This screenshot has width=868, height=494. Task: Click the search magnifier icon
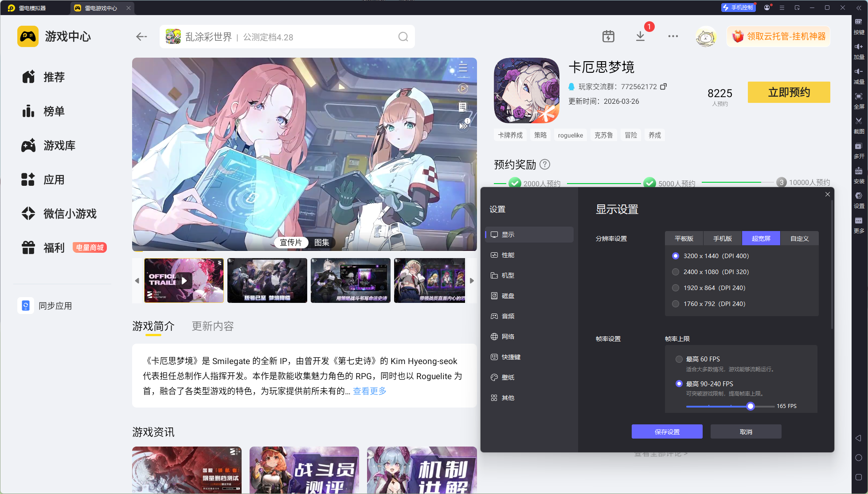[x=403, y=37]
